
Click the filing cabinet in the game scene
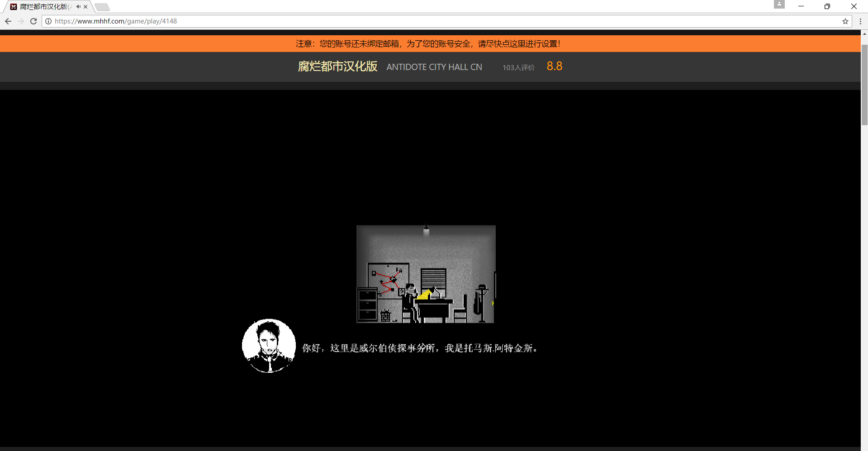coord(367,305)
